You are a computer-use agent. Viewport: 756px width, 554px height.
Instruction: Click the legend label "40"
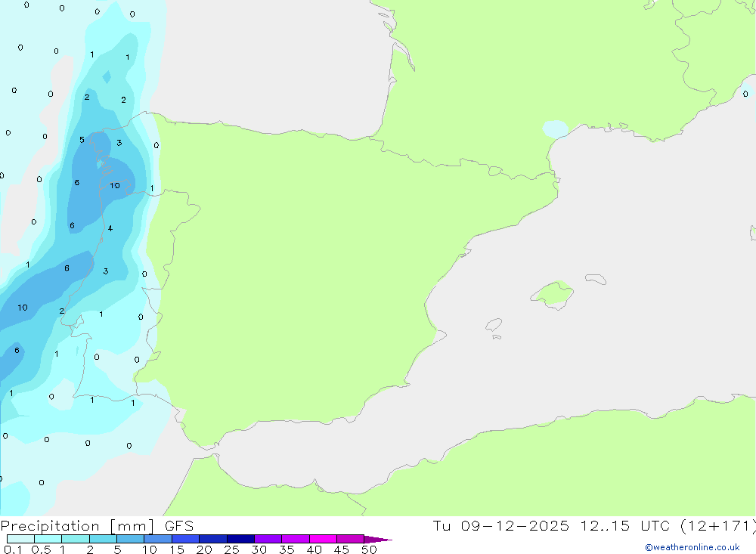pyautogui.click(x=314, y=549)
